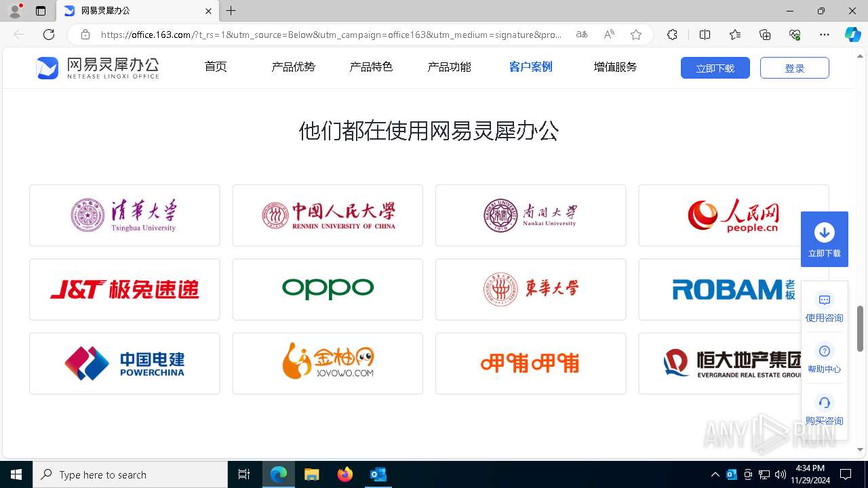The image size is (868, 488).
Task: Open the Edge settings and more menu
Action: click(825, 35)
